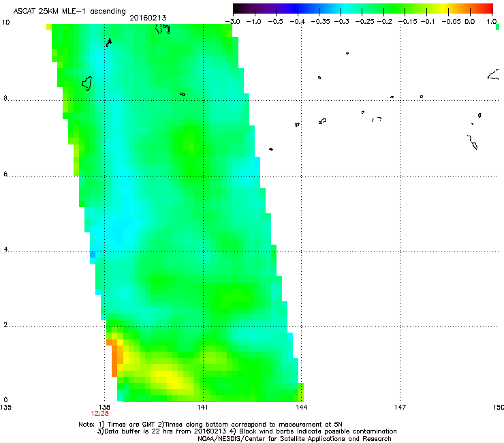Click the cyan segment of the color scale

(x=344, y=9)
